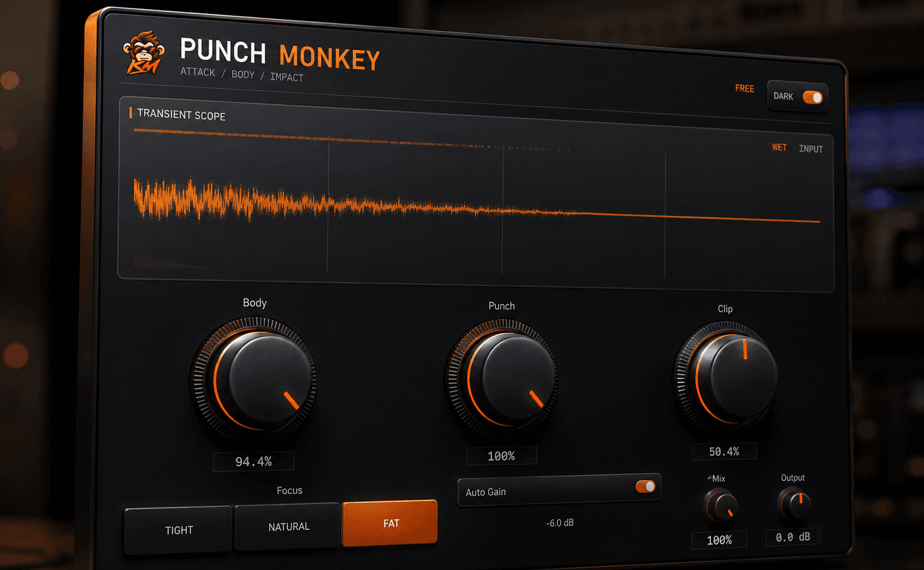Click the Output value field 0.0 dB
Viewport: 924px width, 570px height.
[x=793, y=537]
